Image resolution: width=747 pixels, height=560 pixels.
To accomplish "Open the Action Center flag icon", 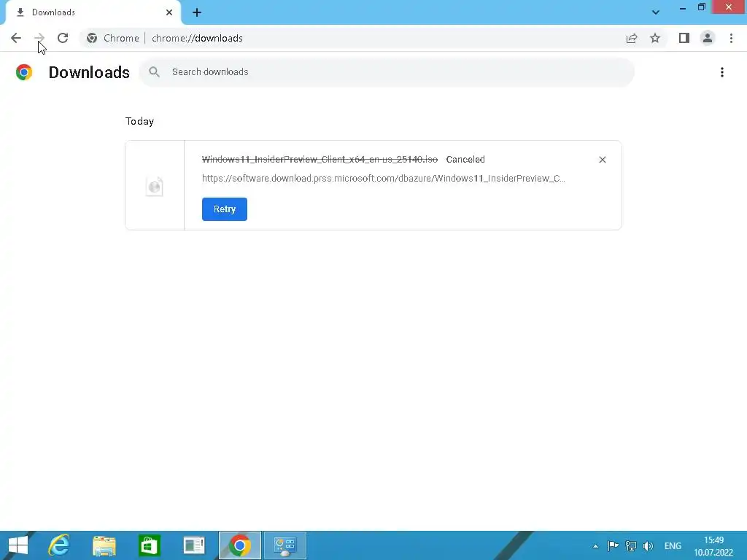I will pos(613,545).
